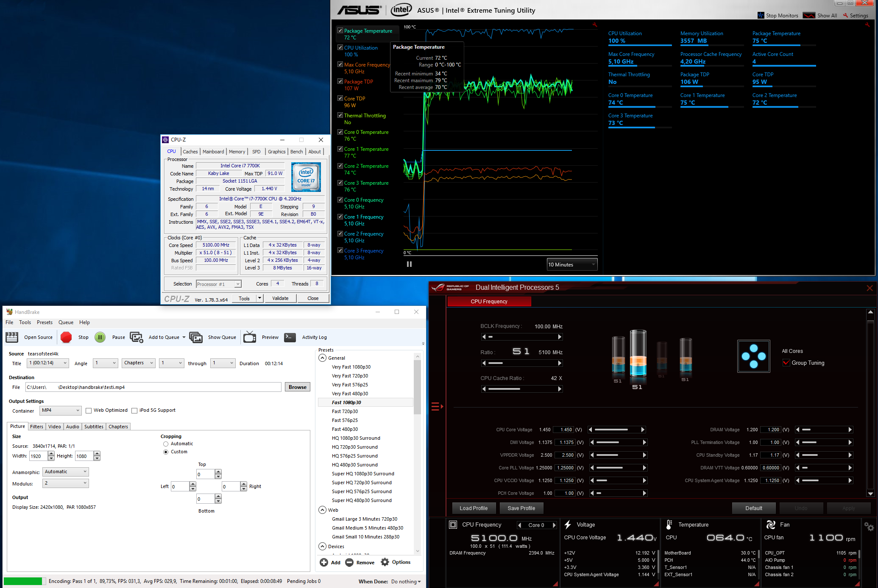Adjust the CPU Cache Ratio slider

click(x=522, y=389)
